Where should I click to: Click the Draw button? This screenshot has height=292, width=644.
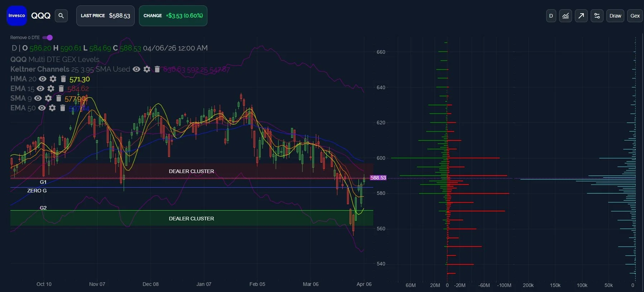(x=615, y=16)
